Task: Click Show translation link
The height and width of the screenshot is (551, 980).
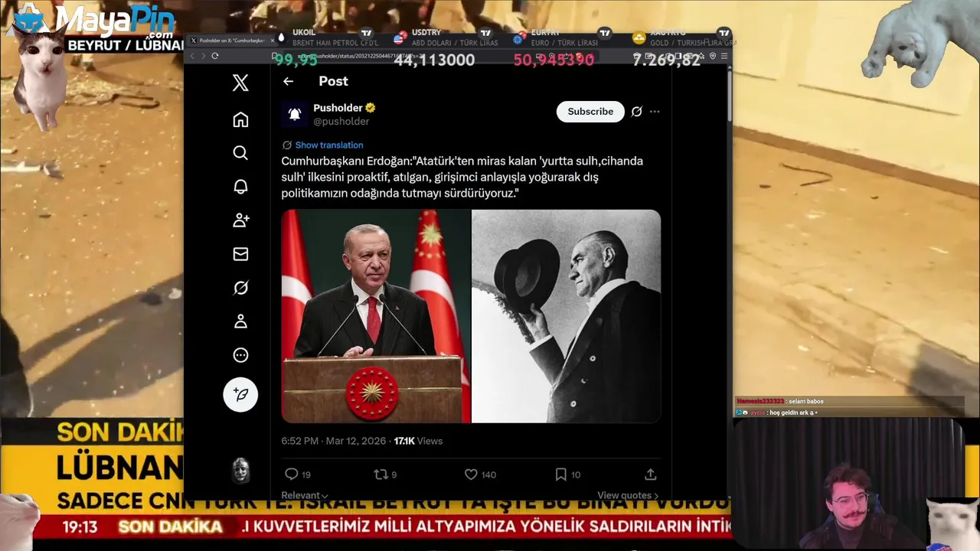Action: (x=329, y=145)
